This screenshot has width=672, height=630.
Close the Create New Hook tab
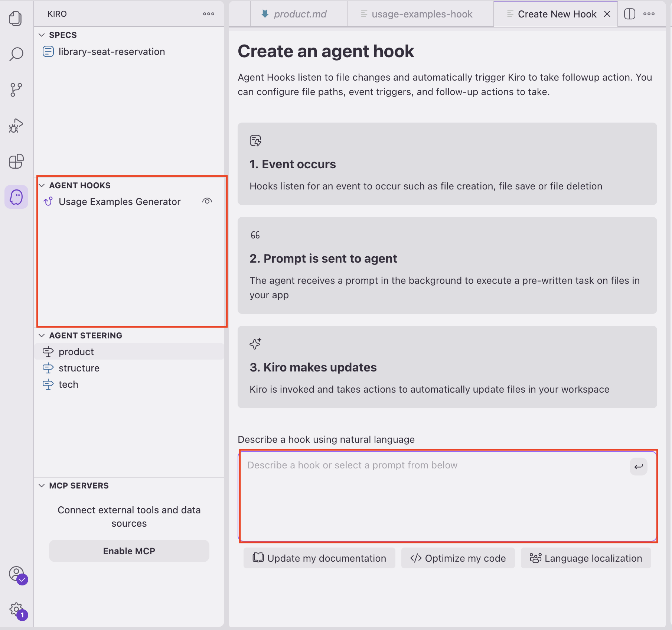(607, 14)
